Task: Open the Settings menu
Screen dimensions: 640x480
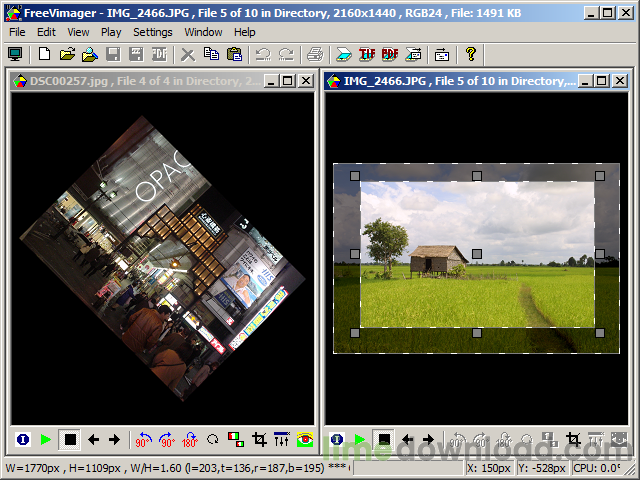Action: 152,32
